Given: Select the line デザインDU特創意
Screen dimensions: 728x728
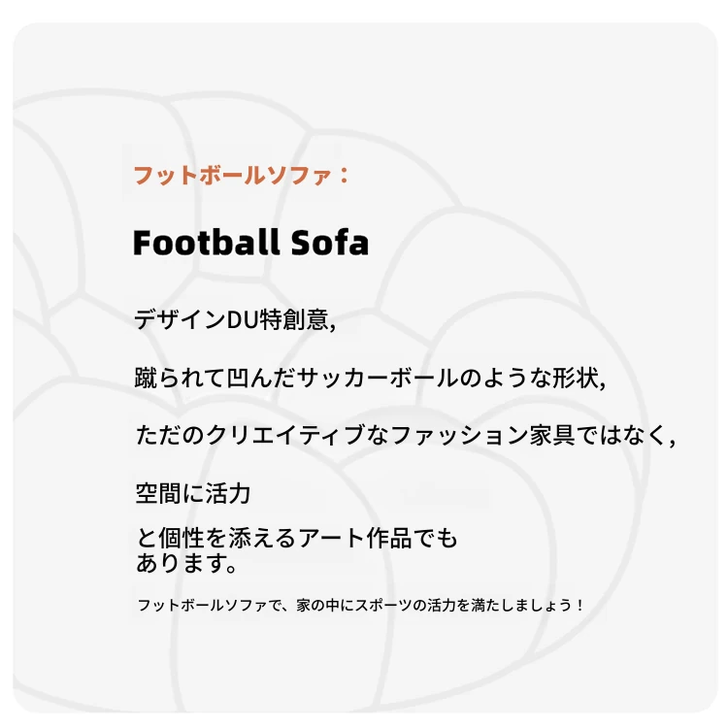Looking at the screenshot, I should 235,319.
